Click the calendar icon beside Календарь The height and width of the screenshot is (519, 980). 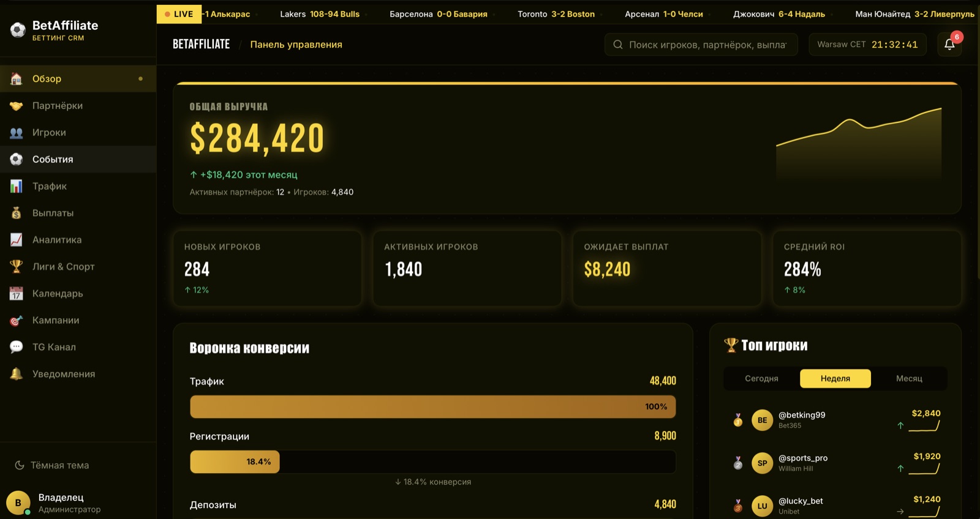(17, 293)
